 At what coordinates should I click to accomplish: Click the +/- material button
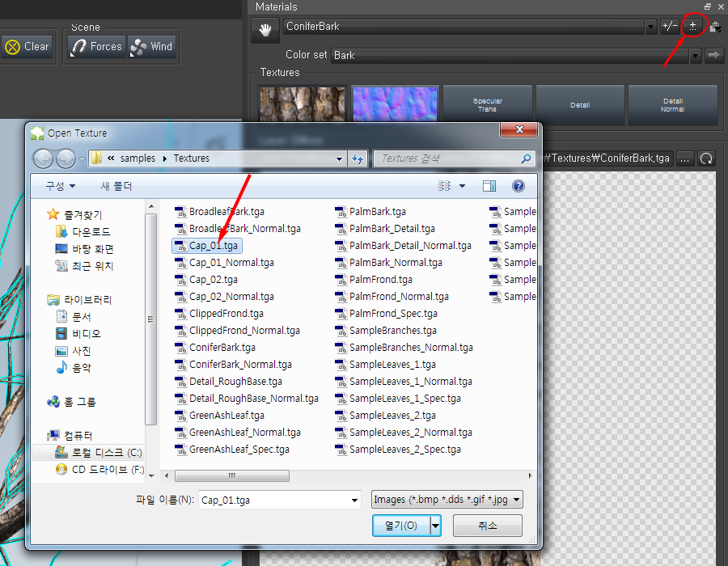point(670,27)
